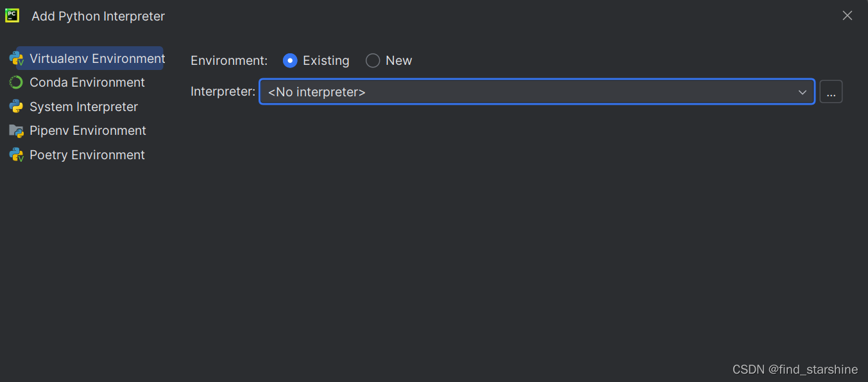The width and height of the screenshot is (868, 382).
Task: Choose the New environment radio button
Action: click(373, 60)
